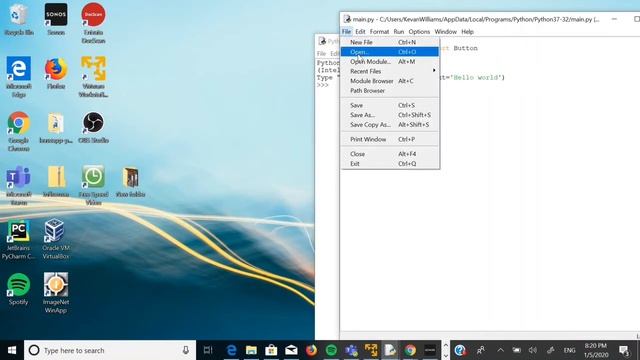Open Edge from the taskbar

[231, 350]
